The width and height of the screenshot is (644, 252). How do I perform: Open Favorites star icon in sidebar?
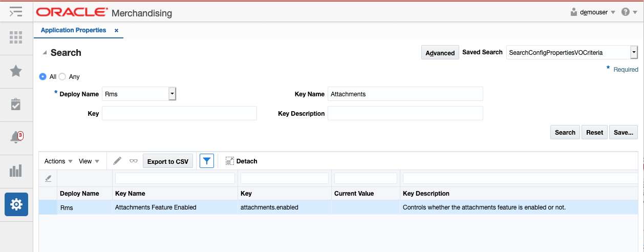[16, 71]
